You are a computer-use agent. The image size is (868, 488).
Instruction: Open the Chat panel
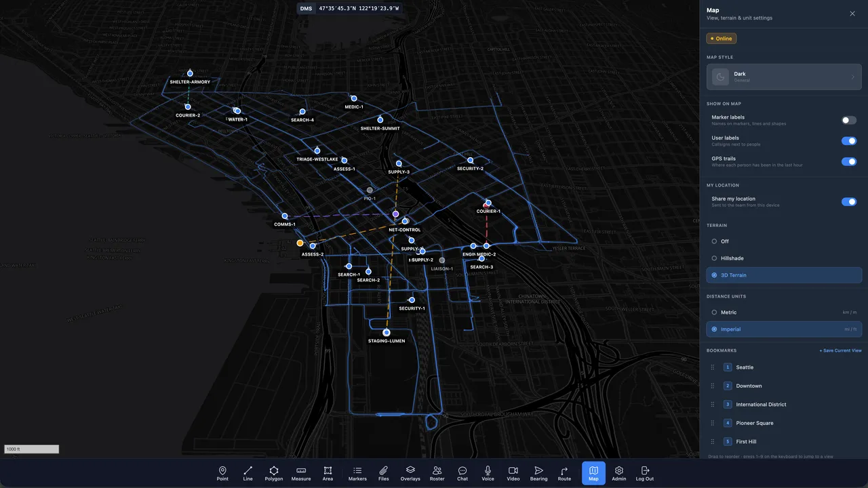462,473
